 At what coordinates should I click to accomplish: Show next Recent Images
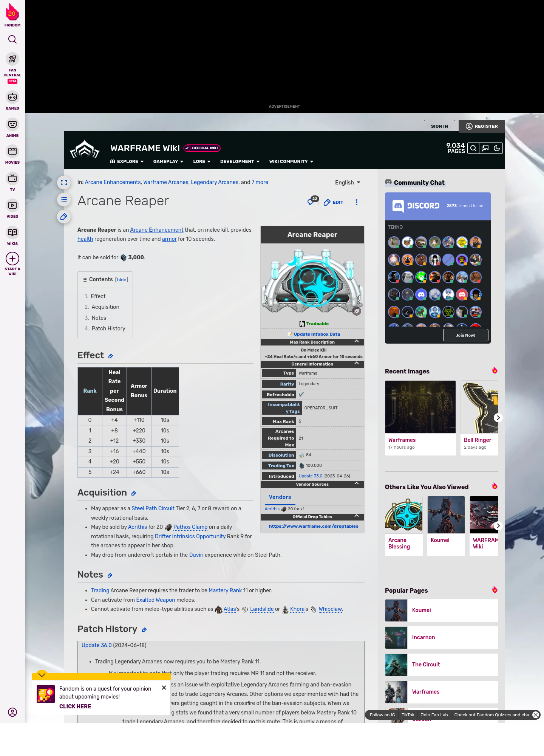click(498, 418)
